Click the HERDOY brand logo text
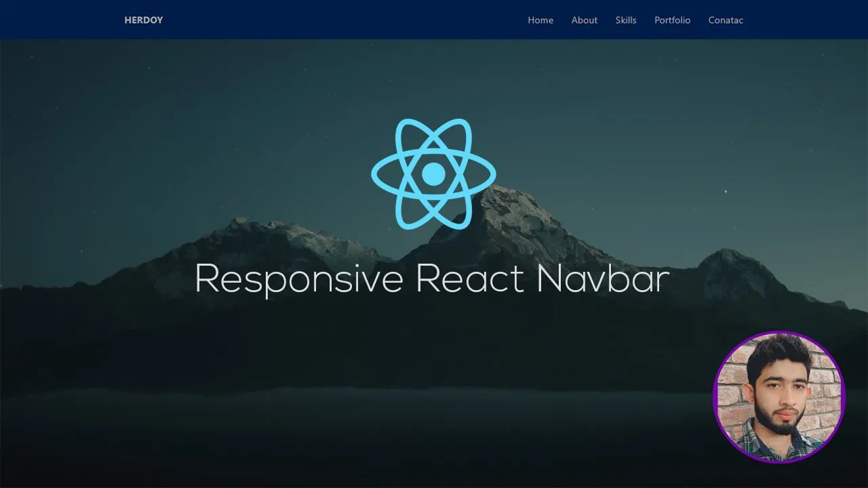The height and width of the screenshot is (488, 868). click(x=144, y=20)
